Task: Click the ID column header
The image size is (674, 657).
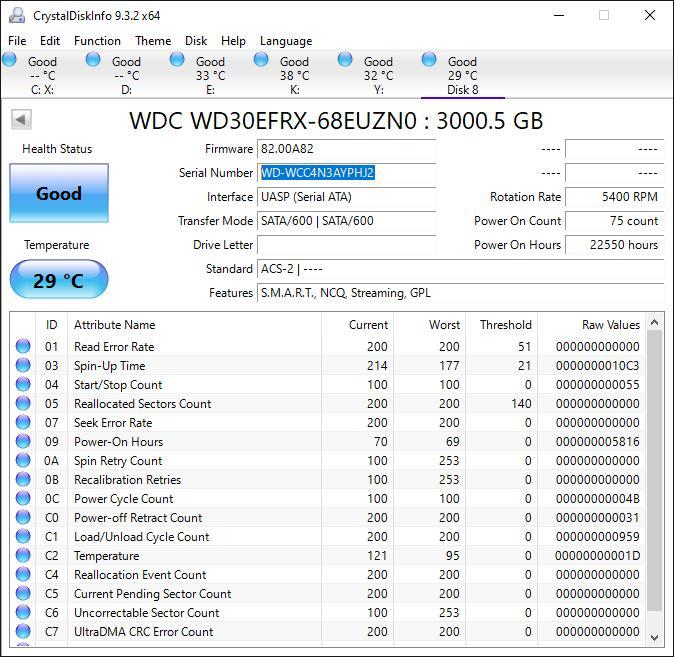Action: tap(51, 325)
